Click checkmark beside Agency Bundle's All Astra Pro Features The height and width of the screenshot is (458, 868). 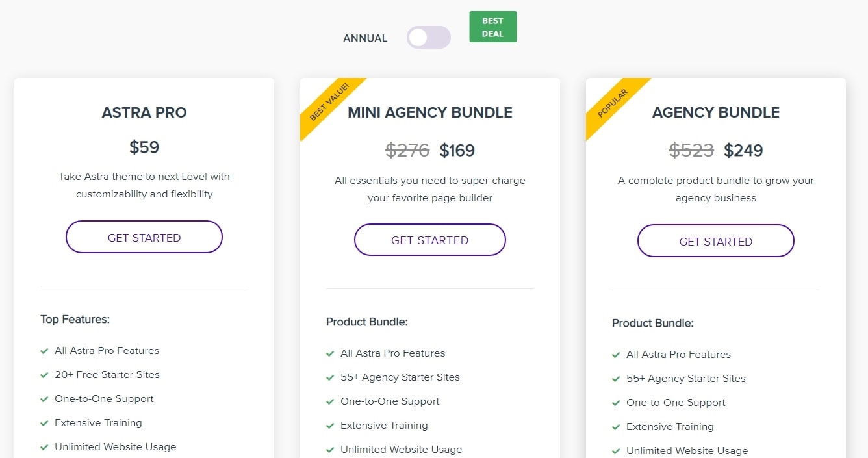click(616, 355)
